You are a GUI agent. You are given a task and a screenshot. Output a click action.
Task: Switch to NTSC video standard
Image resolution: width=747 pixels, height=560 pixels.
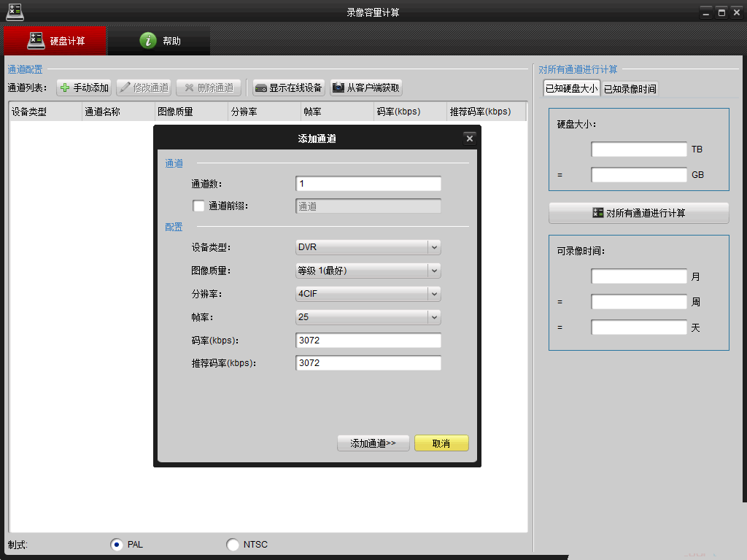tap(232, 544)
